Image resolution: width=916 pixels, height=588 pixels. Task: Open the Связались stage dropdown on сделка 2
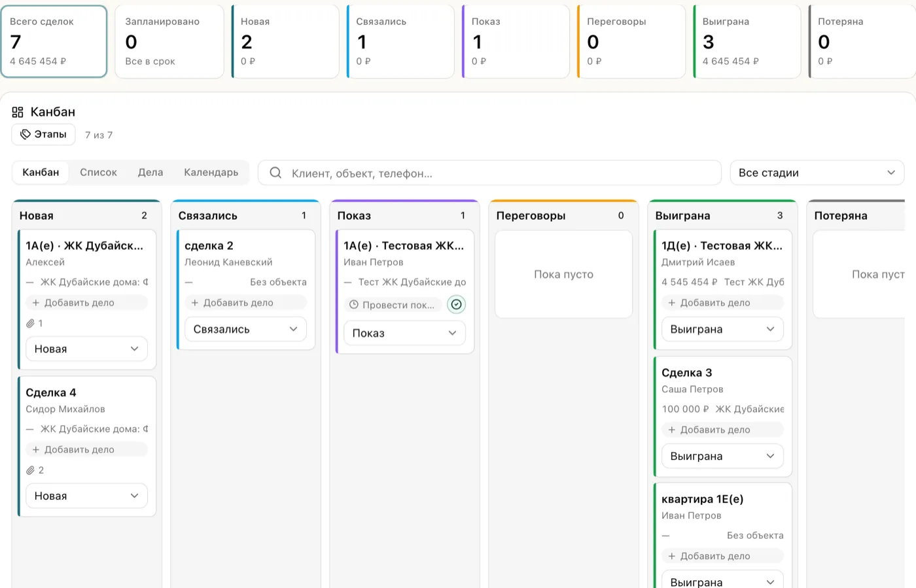[245, 329]
